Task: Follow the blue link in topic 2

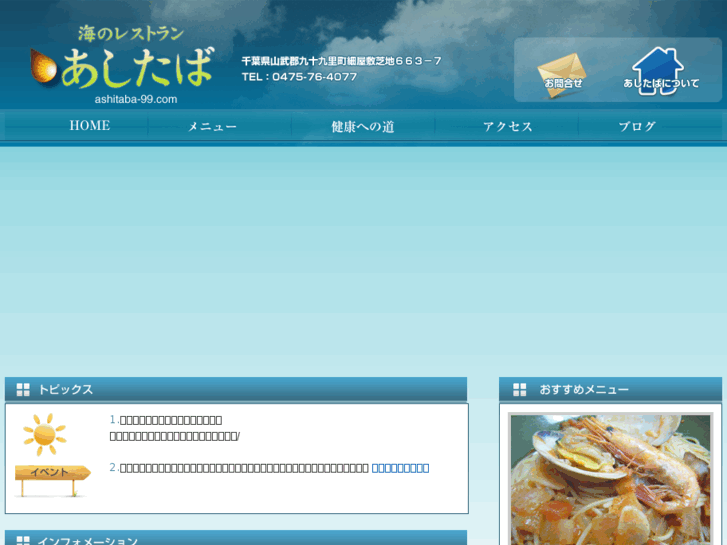Action: (x=400, y=468)
